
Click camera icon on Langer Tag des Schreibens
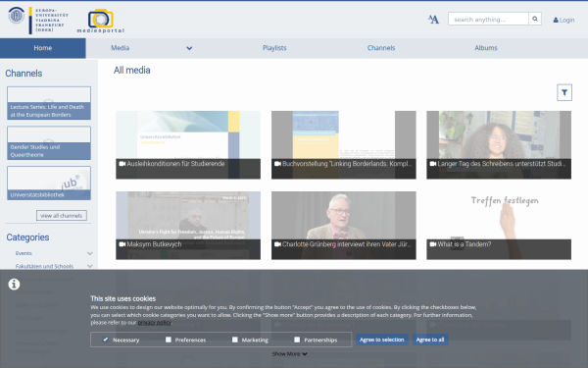433,164
